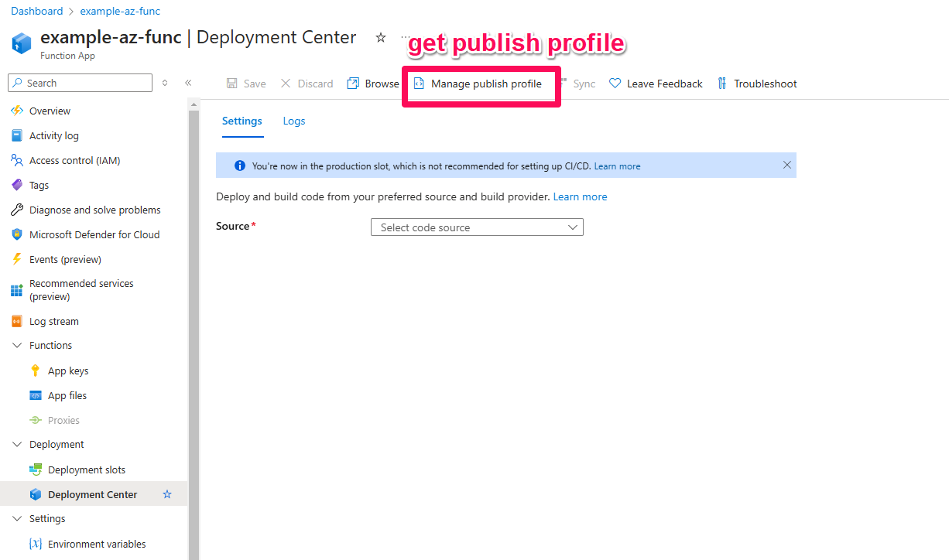949x560 pixels.
Task: Click the Save disk icon in toolbar
Action: pos(232,84)
